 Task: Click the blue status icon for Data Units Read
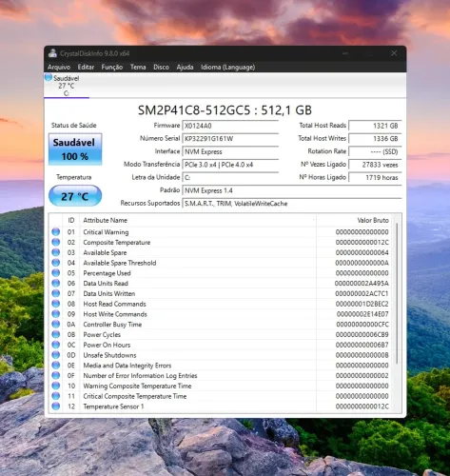[x=56, y=283]
